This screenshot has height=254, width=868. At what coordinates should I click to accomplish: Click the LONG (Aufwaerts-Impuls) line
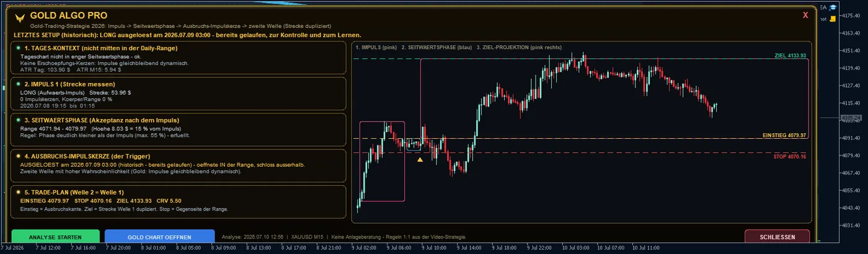[x=76, y=92]
